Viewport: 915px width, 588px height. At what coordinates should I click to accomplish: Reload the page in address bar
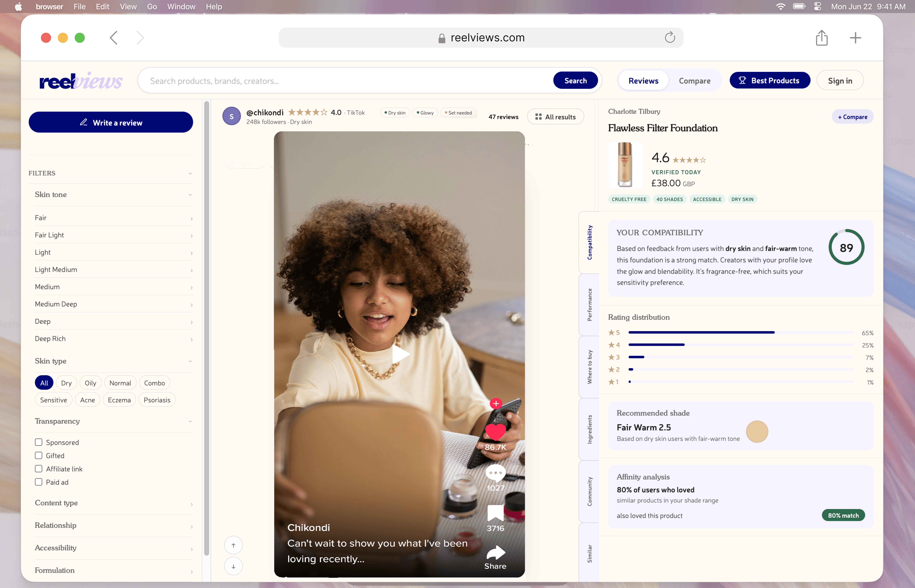[670, 37]
